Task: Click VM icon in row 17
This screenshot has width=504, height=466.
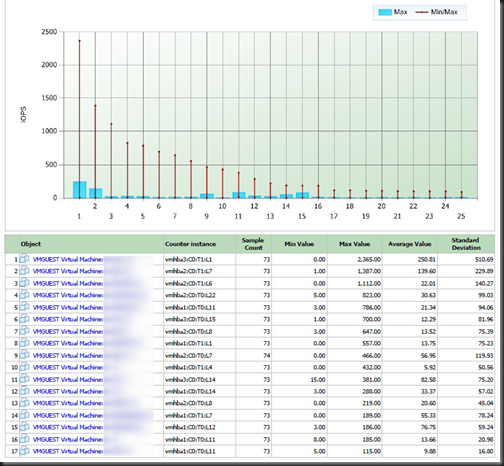Action: pos(25,451)
